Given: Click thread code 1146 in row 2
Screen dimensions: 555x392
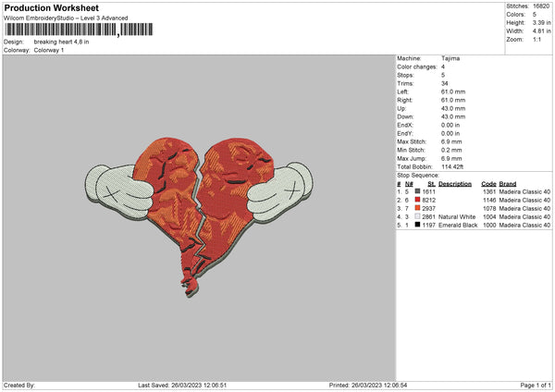Looking at the screenshot, I should (489, 201).
